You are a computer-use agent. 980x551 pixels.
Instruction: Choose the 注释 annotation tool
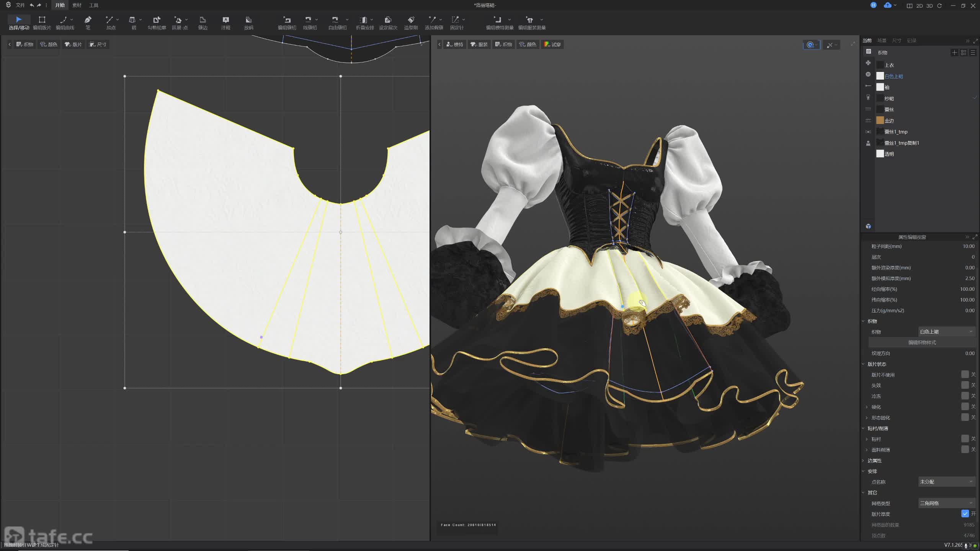pos(225,23)
